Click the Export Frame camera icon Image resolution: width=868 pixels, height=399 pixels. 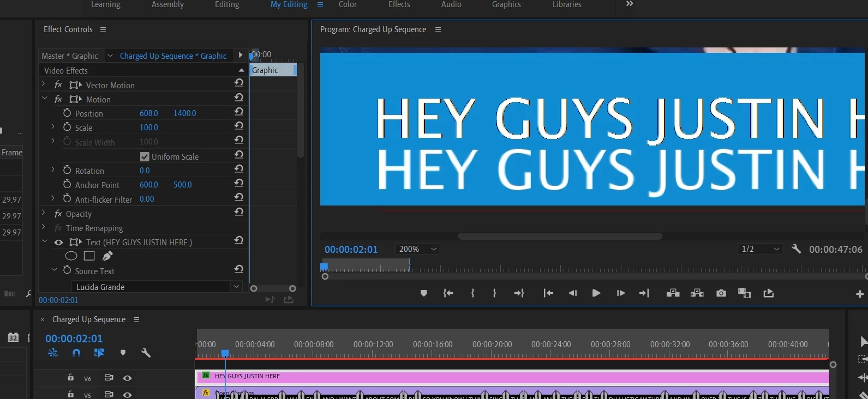click(x=721, y=293)
